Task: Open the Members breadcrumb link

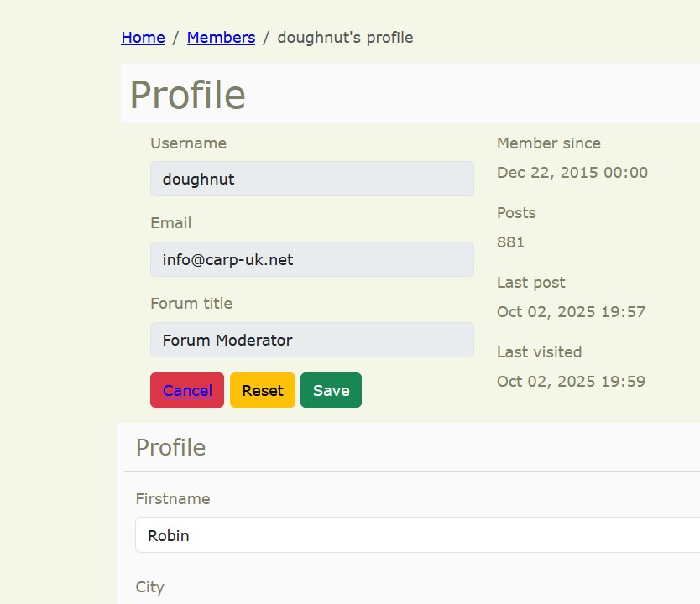Action: coord(221,38)
